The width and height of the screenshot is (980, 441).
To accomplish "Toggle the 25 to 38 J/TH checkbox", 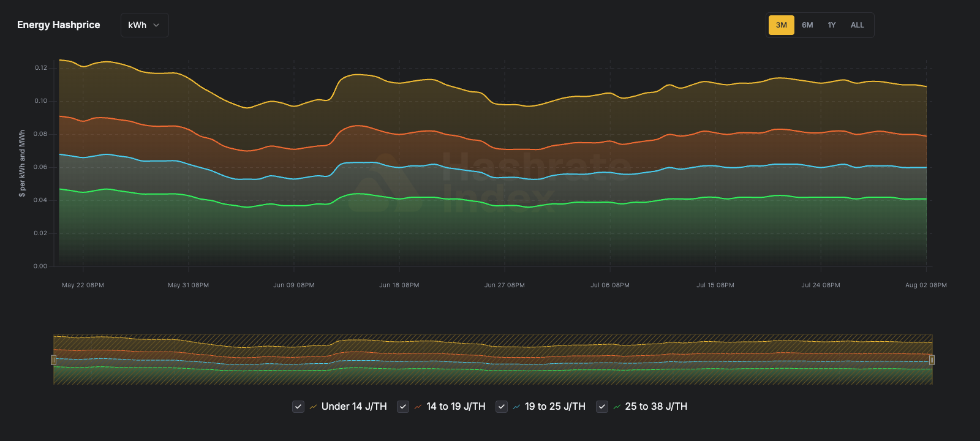I will tap(602, 407).
